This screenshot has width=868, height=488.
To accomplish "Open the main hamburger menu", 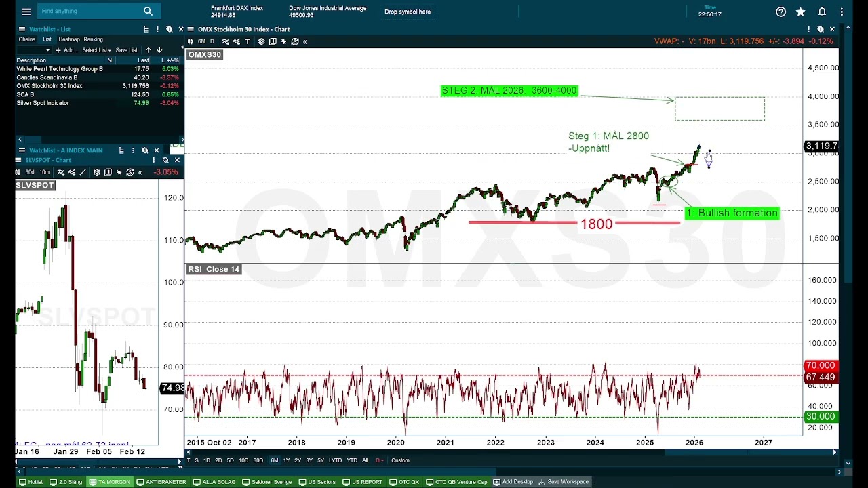I will point(26,12).
